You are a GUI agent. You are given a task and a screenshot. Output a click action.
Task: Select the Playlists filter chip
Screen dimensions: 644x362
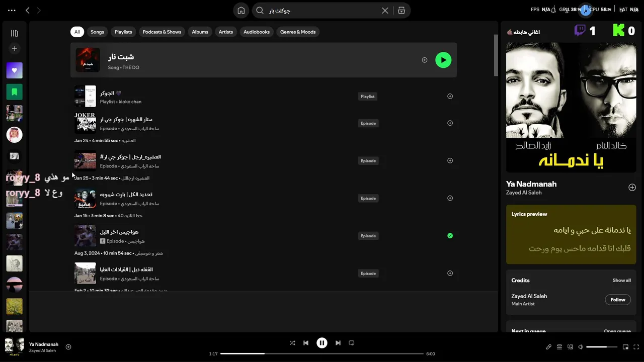pyautogui.click(x=123, y=32)
